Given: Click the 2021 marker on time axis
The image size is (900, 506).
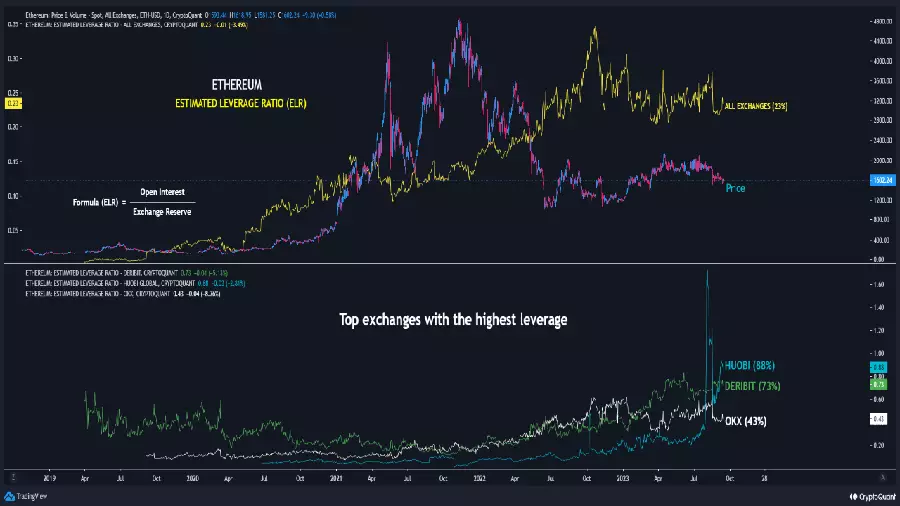Looking at the screenshot, I should point(336,478).
